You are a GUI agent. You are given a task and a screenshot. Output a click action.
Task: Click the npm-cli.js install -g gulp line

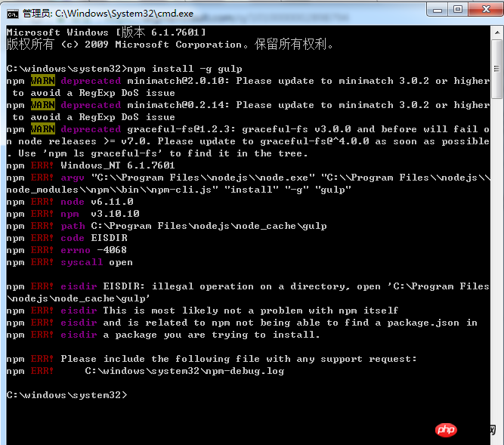click(179, 190)
